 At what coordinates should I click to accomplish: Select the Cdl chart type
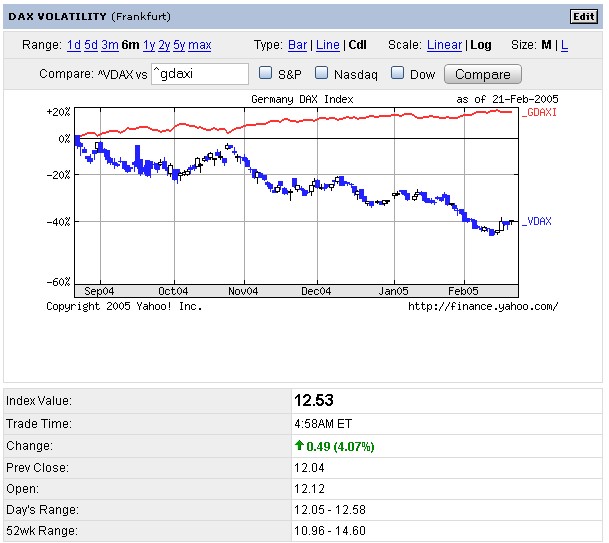click(357, 45)
